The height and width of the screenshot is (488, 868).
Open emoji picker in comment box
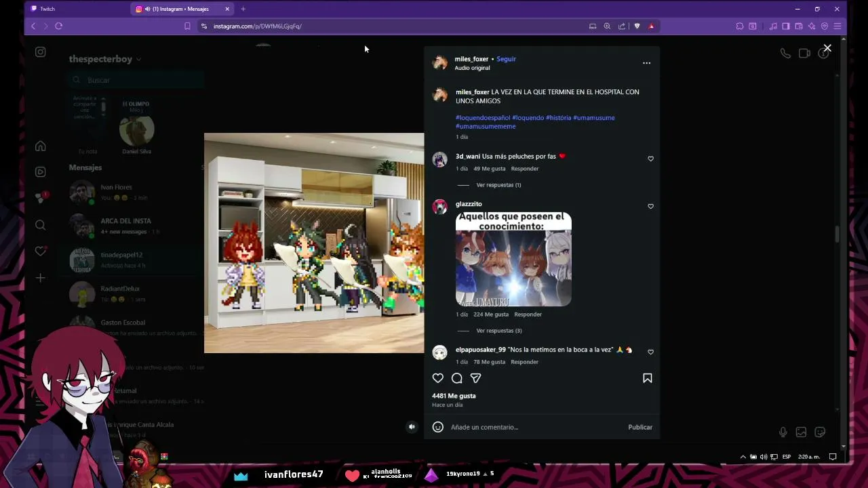(438, 427)
